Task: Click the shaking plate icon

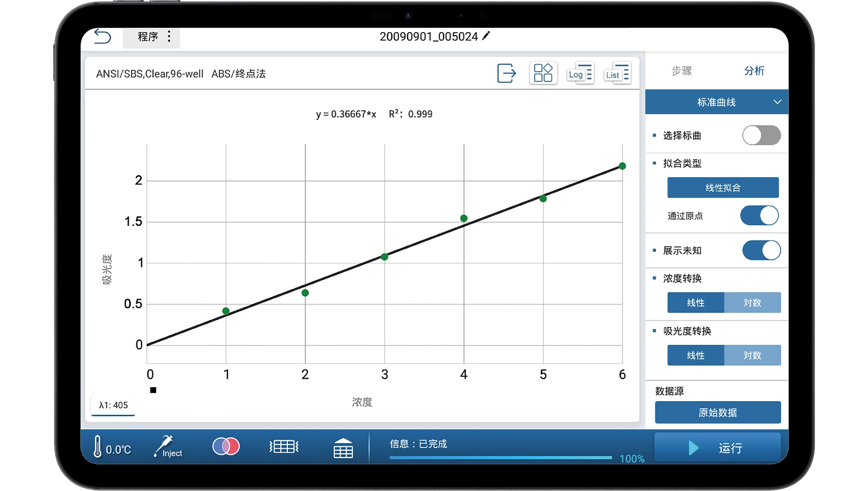Action: 284,447
